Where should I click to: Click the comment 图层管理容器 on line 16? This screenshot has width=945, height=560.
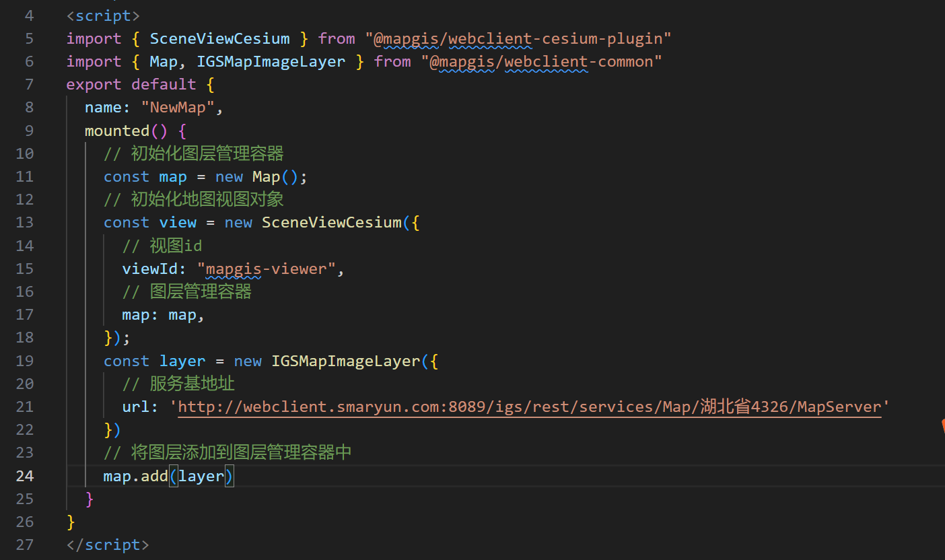coord(187,291)
